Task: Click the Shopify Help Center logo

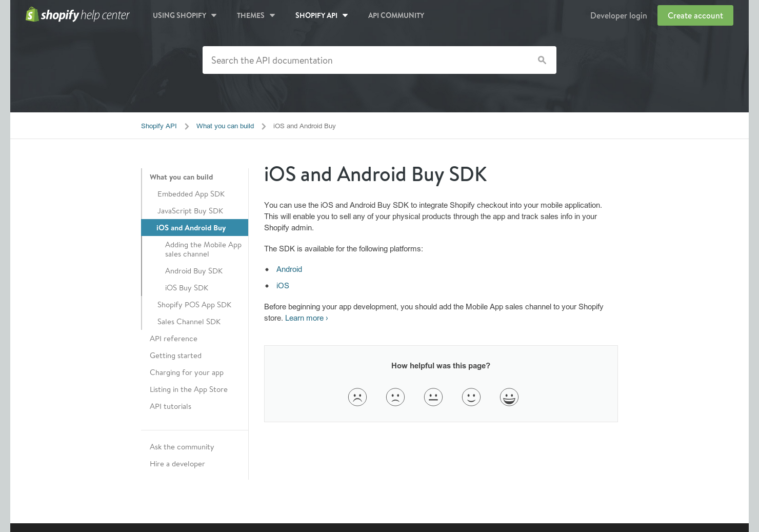Action: tap(77, 15)
